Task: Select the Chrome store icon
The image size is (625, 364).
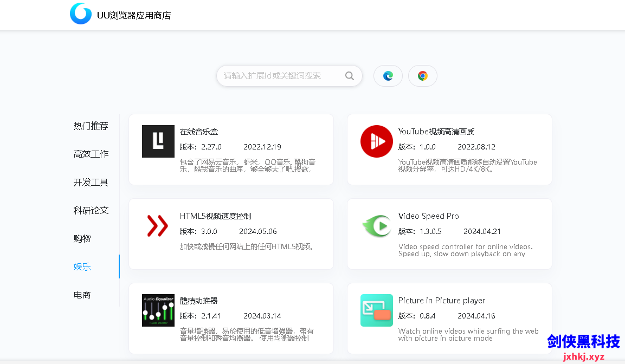Action: click(x=423, y=76)
